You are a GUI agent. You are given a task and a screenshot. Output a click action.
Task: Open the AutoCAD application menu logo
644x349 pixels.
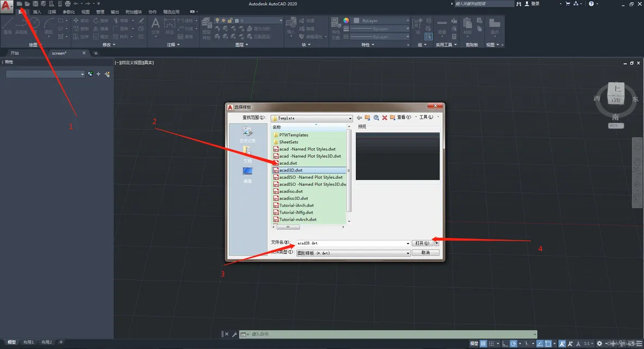pos(6,6)
